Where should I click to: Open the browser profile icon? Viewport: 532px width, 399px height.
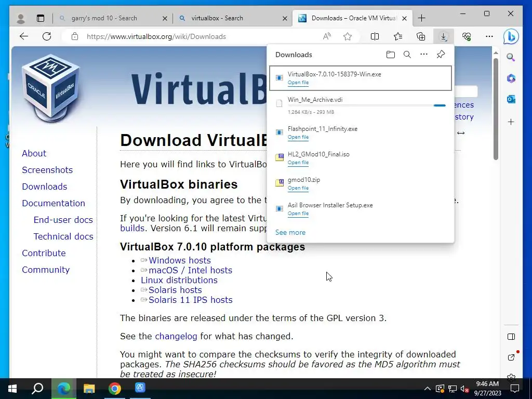tap(21, 18)
